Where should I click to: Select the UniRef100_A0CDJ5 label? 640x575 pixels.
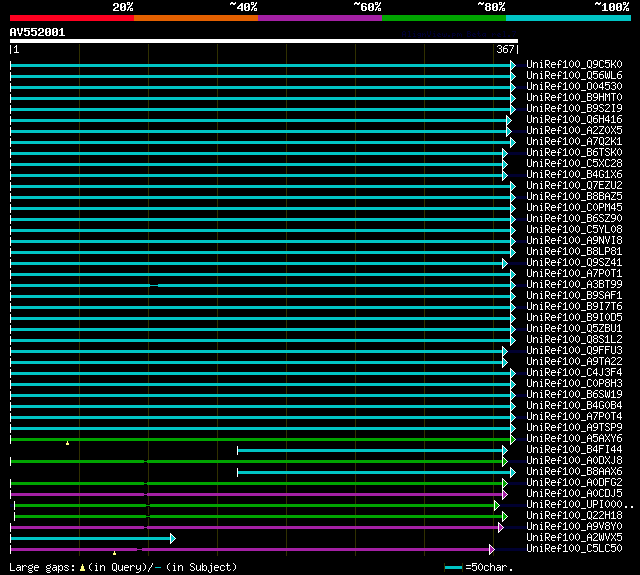click(574, 494)
